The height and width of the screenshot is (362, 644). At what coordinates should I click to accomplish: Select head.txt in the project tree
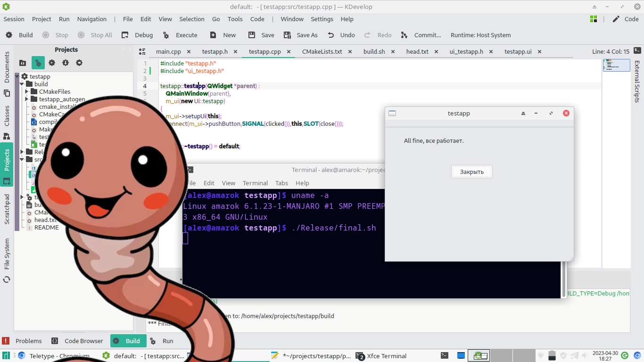pos(45,220)
